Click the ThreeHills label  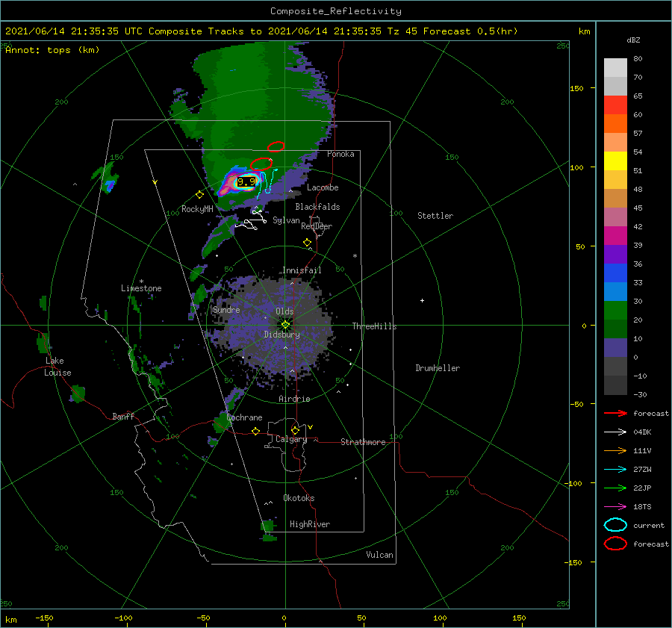pos(374,326)
